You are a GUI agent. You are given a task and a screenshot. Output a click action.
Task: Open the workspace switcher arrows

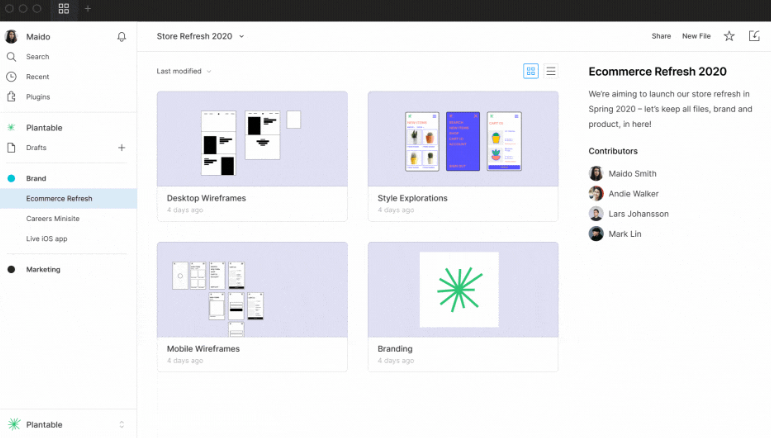[x=121, y=424]
